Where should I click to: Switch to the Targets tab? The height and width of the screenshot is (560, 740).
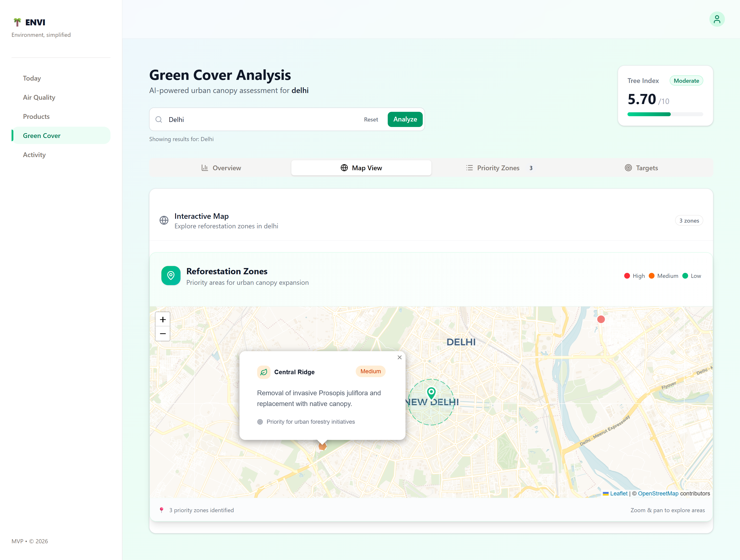click(x=642, y=168)
